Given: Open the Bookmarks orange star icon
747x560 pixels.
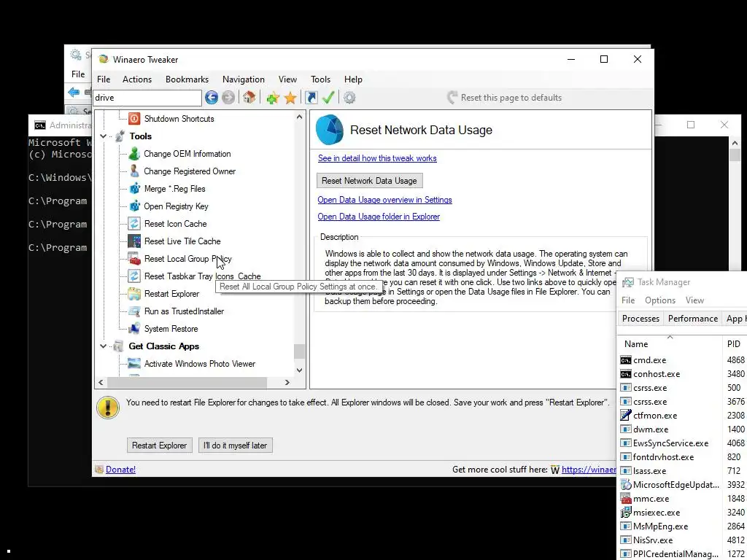Looking at the screenshot, I should tap(290, 98).
